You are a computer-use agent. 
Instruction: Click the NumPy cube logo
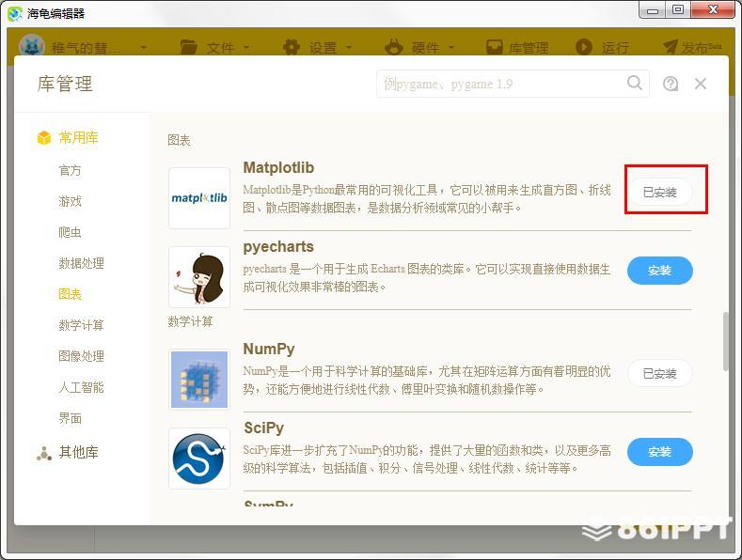pyautogui.click(x=199, y=380)
